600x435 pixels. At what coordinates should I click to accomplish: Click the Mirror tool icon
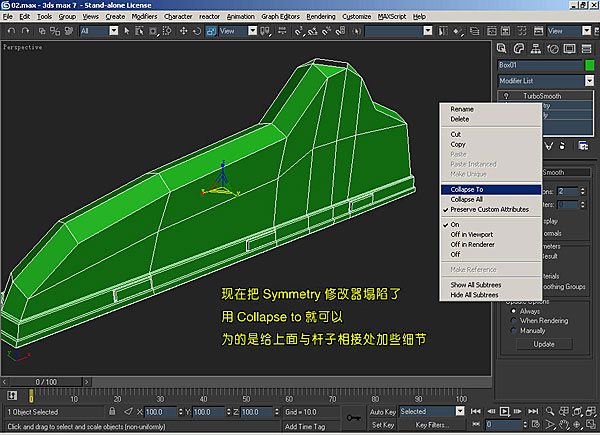pyautogui.click(x=443, y=31)
